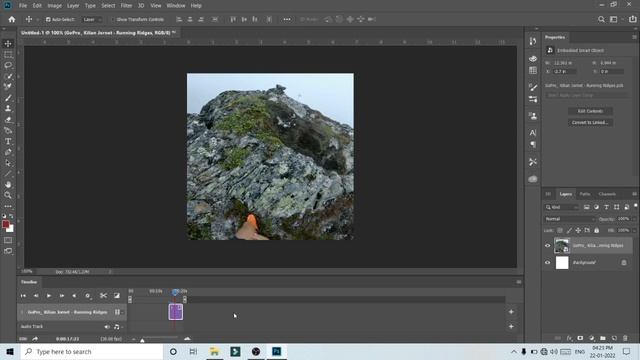Click the taskbar search box
This screenshot has width=640, height=360.
91,351
